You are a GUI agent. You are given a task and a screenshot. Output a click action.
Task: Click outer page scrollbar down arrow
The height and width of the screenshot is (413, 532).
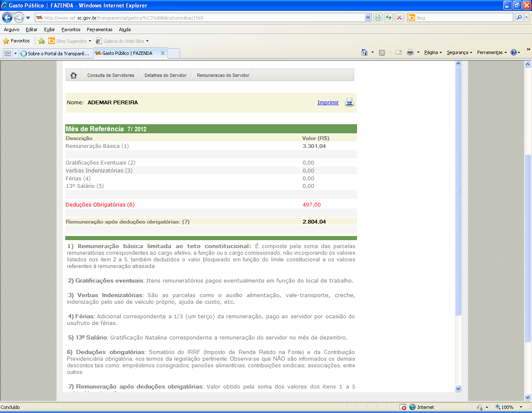click(528, 398)
